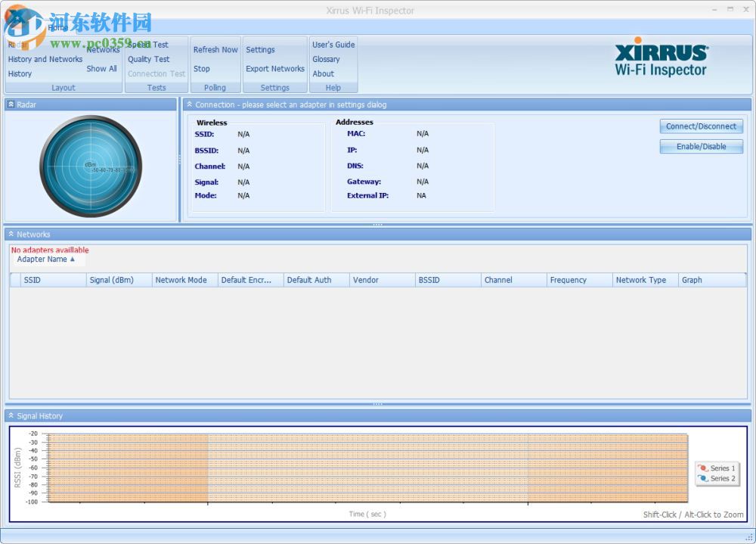The image size is (756, 544).
Task: Sort networks by the Adapter Name header
Action: click(x=44, y=259)
